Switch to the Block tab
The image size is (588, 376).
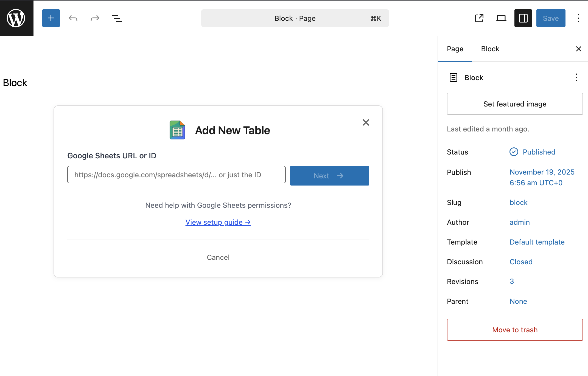(490, 49)
